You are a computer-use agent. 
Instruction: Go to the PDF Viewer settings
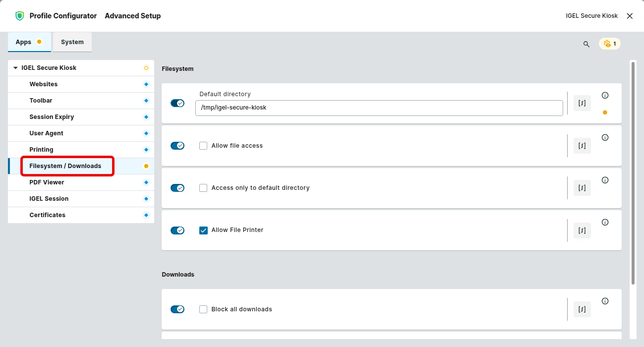[x=47, y=182]
